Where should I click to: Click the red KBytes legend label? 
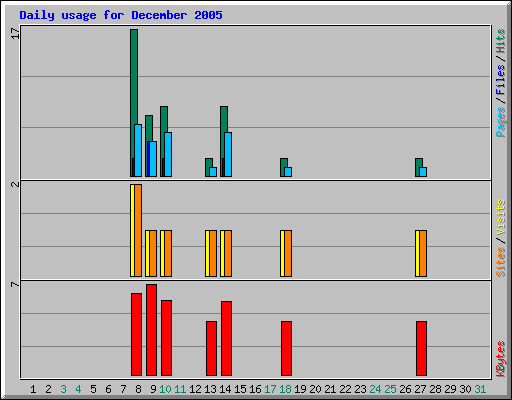500,359
